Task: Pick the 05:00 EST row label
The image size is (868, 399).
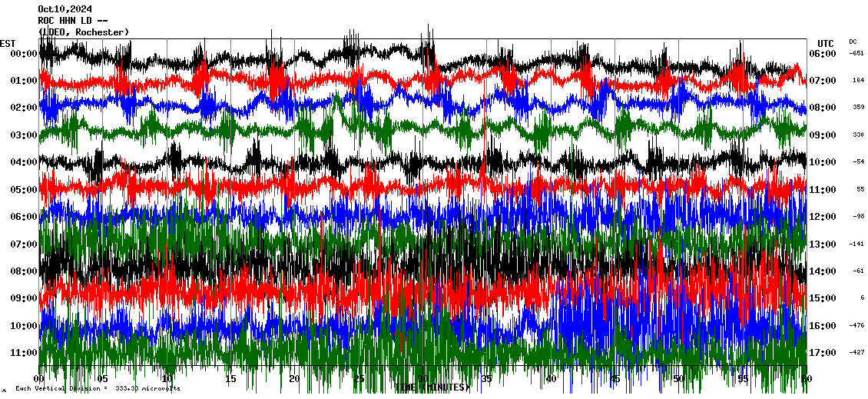Action: click(25, 189)
